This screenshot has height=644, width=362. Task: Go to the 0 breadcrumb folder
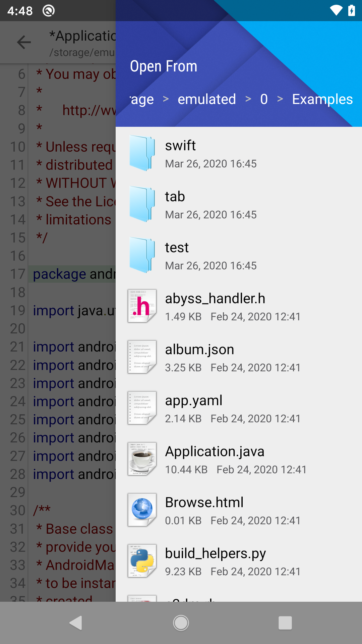pos(264,99)
